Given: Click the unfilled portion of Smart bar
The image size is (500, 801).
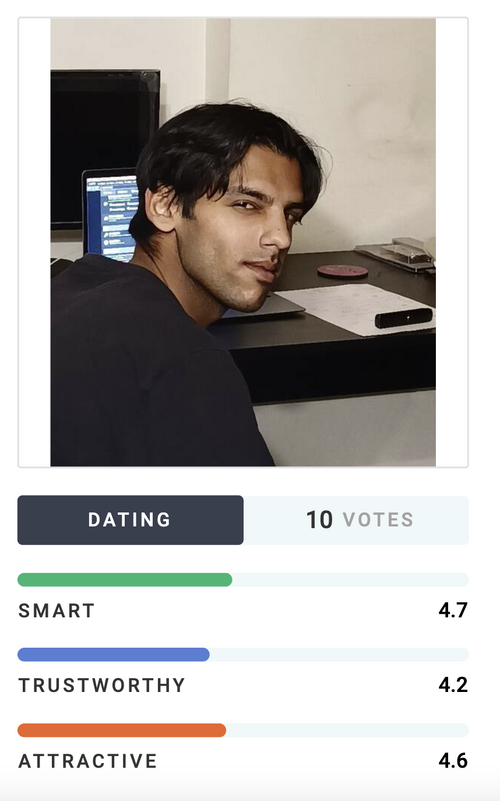Looking at the screenshot, I should (350, 580).
